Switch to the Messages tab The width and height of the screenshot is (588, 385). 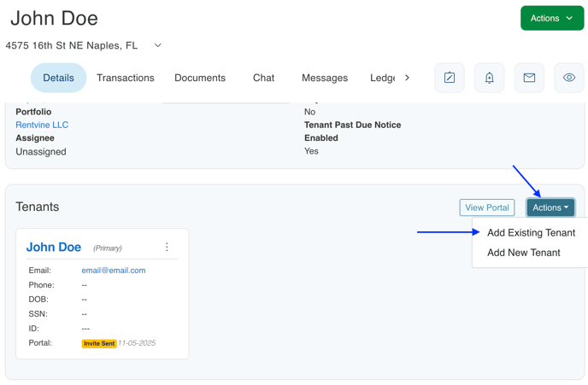[325, 78]
